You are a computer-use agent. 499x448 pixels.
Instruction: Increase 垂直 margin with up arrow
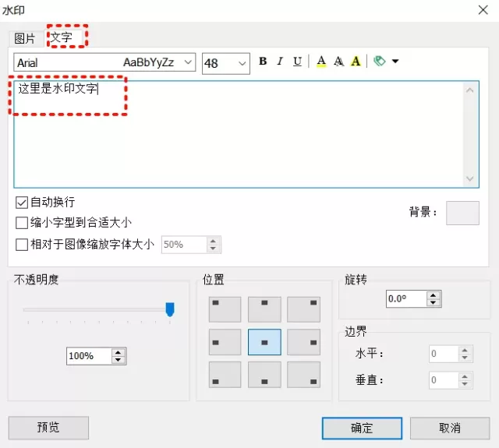click(465, 376)
